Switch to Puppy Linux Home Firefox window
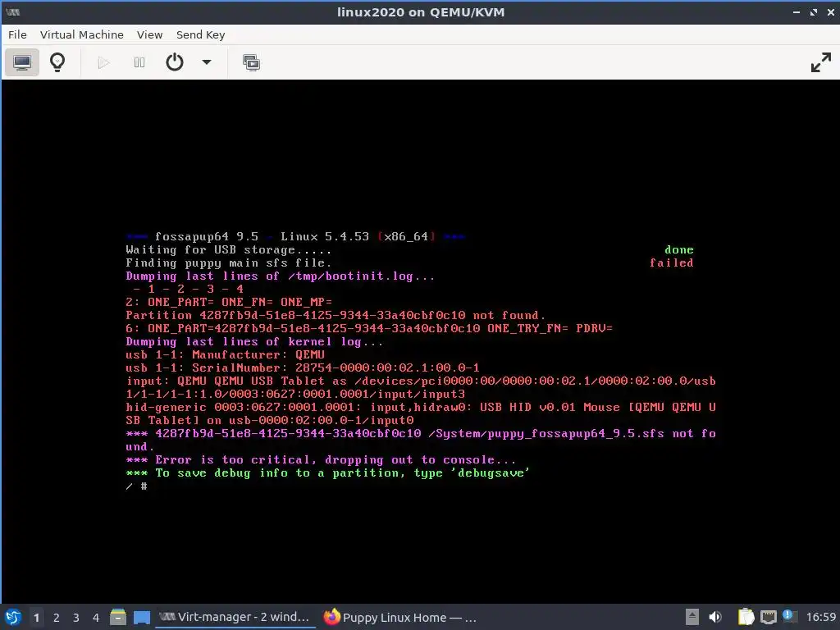840x630 pixels. (x=399, y=617)
